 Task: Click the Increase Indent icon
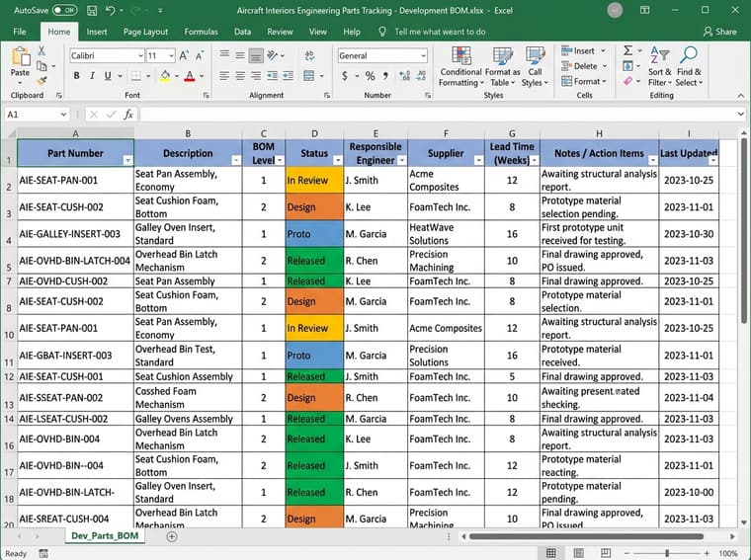click(x=288, y=76)
